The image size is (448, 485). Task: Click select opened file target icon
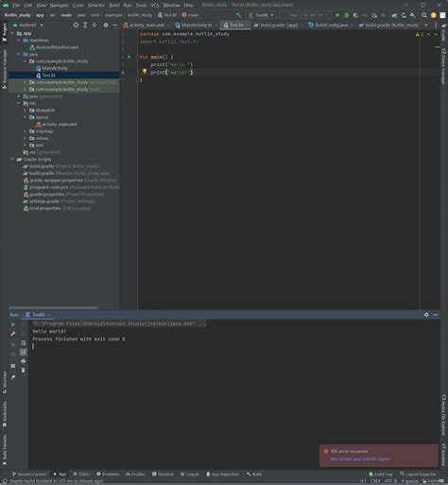(x=76, y=25)
